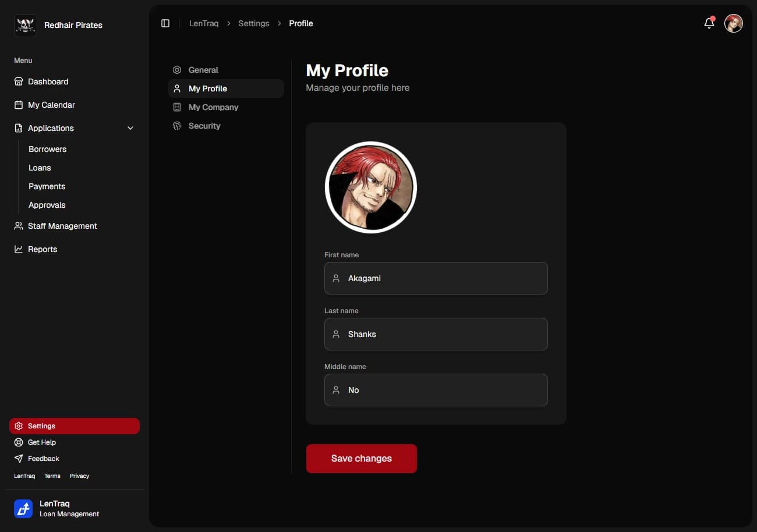Click the Settings gear icon in sidebar
757x532 pixels.
[19, 426]
